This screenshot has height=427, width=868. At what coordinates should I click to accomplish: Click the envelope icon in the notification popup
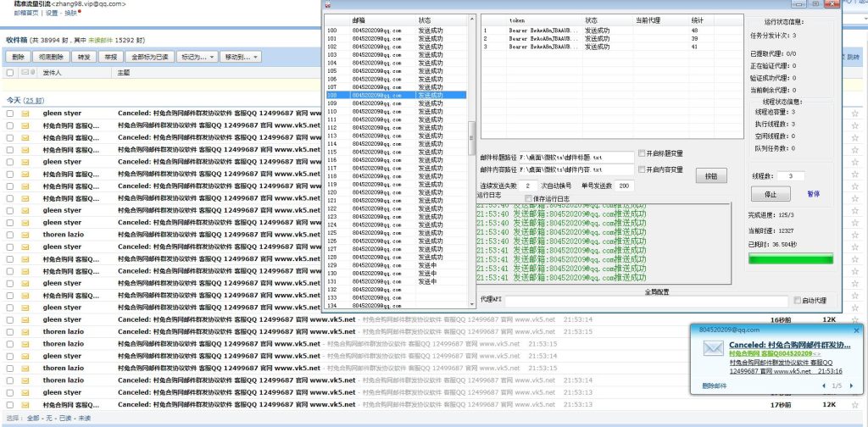click(x=714, y=349)
